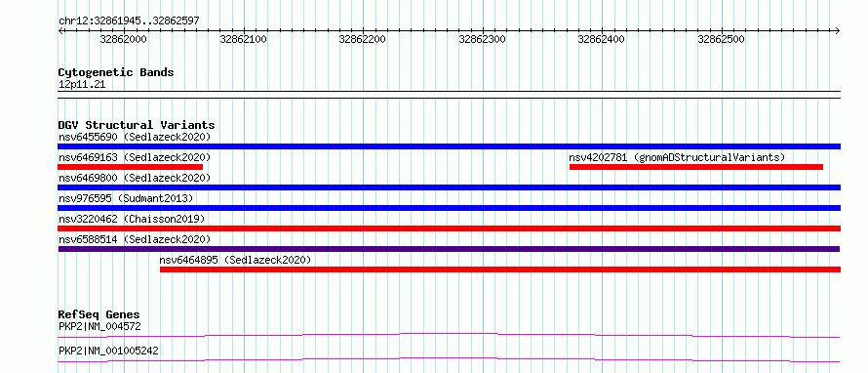Viewport: 868px width, 373px height.
Task: Click the ruler's right arrow end
Action: [x=838, y=30]
